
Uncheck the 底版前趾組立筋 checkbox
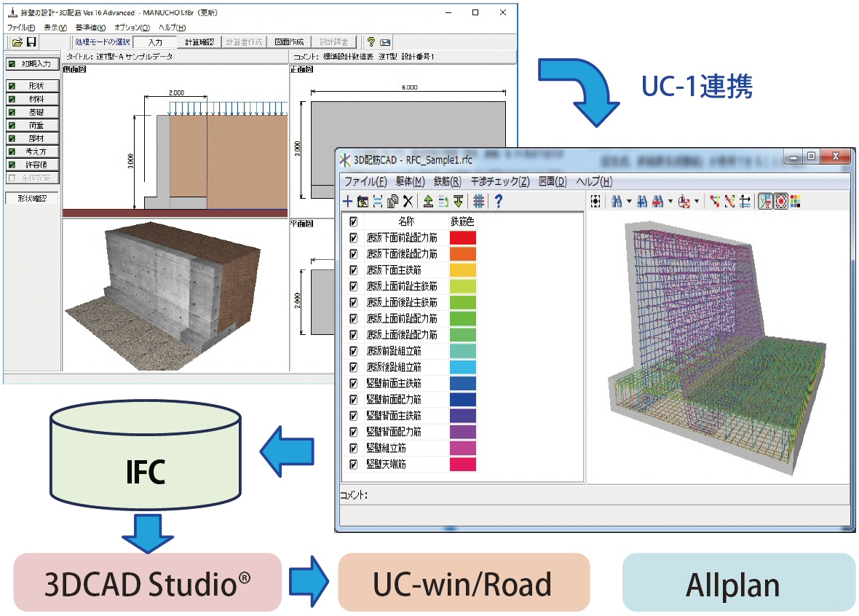click(x=353, y=351)
